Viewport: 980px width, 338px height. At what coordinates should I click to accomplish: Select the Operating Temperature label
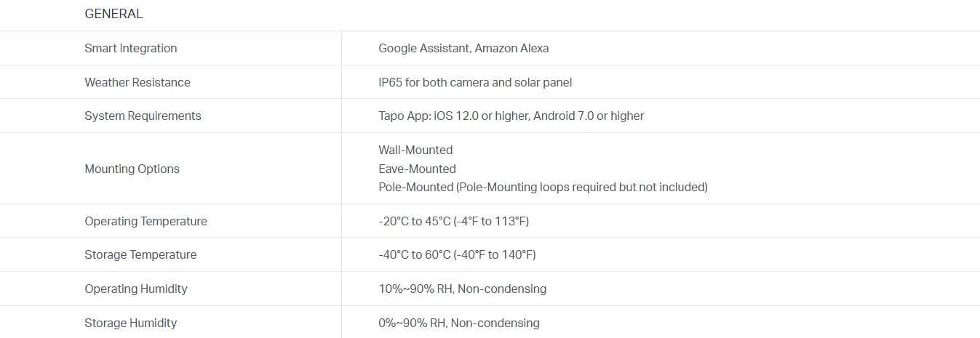point(146,221)
